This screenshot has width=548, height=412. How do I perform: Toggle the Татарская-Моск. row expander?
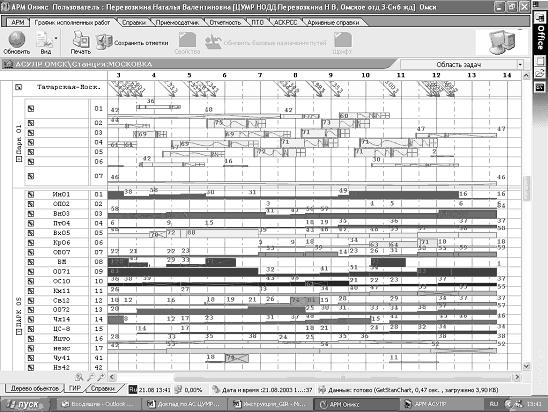coord(19,87)
